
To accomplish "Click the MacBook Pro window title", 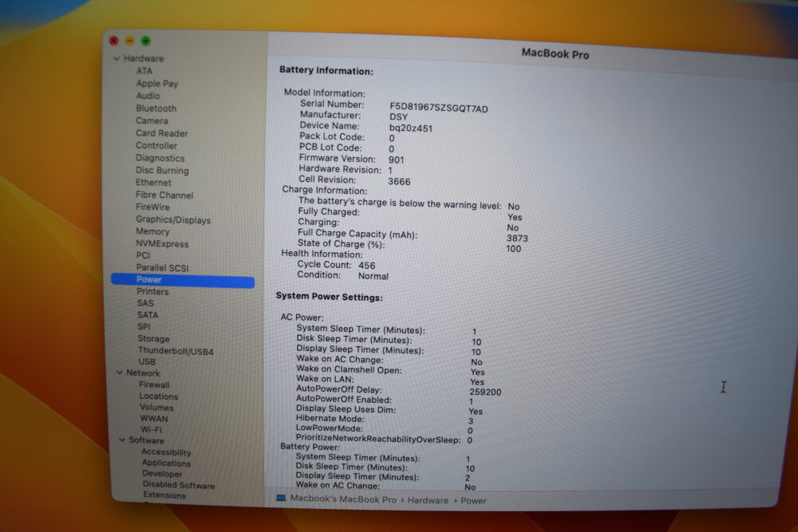I will pyautogui.click(x=555, y=53).
